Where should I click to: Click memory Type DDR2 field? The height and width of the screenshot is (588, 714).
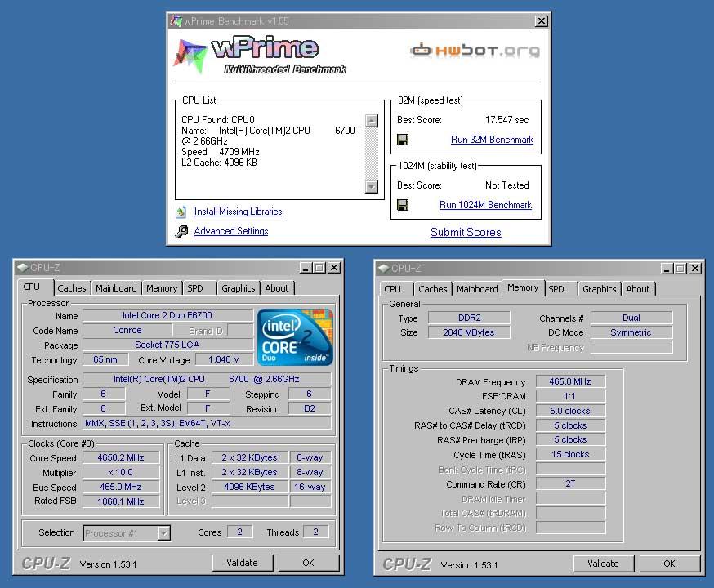pyautogui.click(x=469, y=318)
